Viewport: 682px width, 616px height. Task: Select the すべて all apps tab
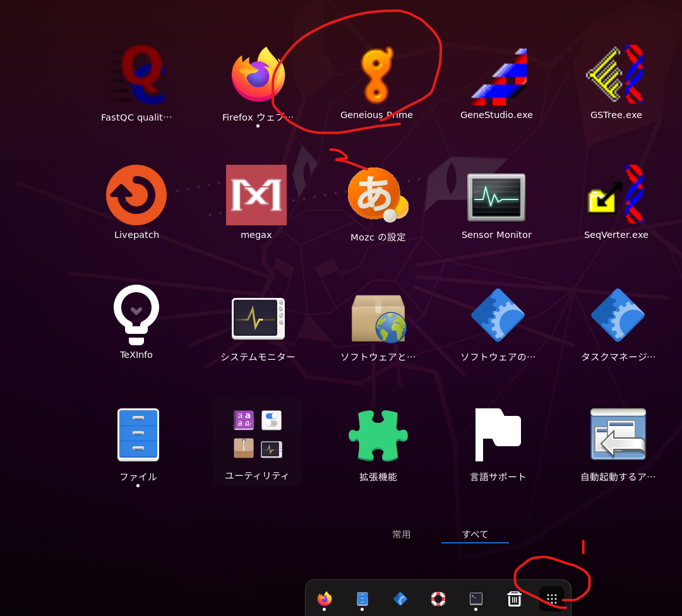[475, 535]
